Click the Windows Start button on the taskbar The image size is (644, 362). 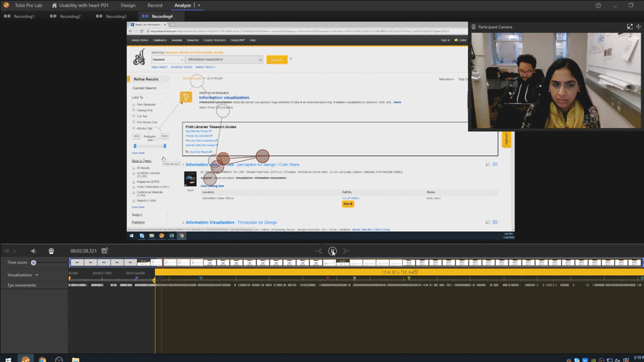click(8, 359)
